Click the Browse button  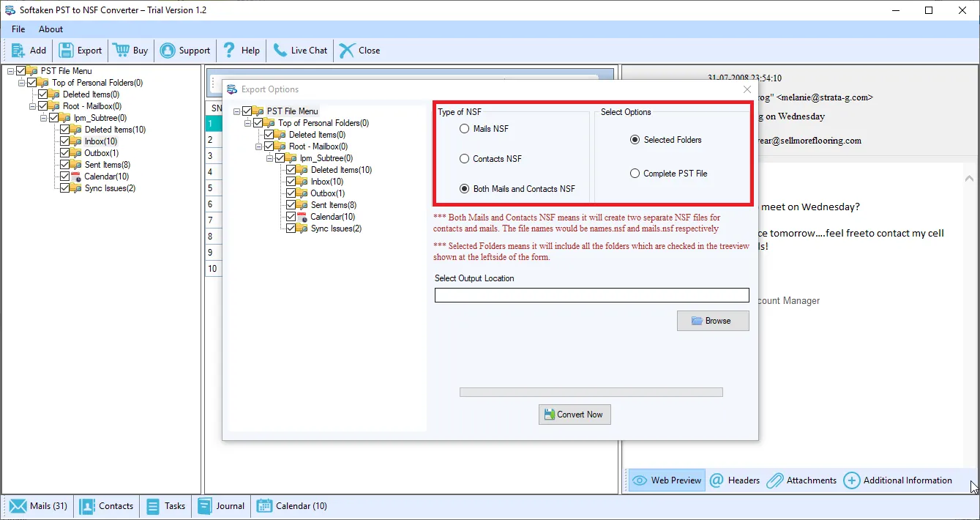[x=713, y=321]
